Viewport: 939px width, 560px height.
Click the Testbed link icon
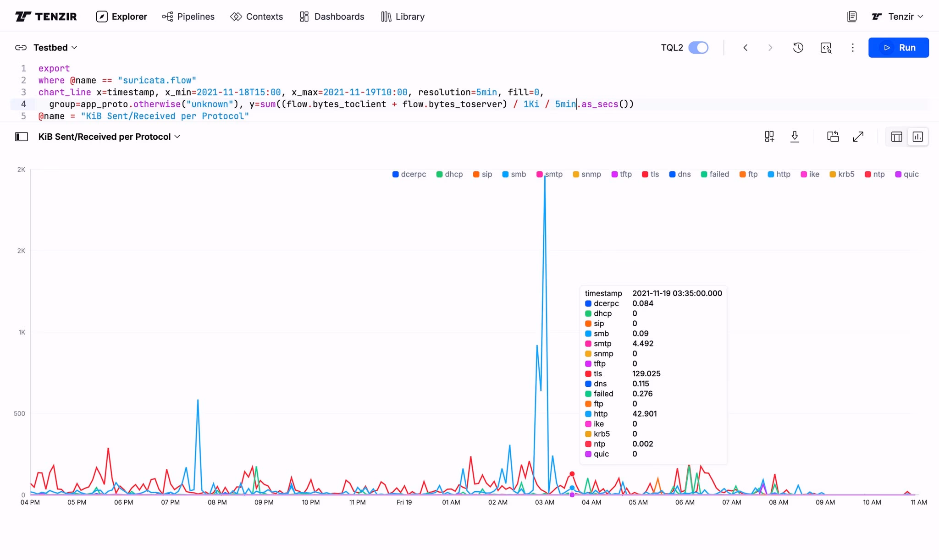tap(21, 48)
